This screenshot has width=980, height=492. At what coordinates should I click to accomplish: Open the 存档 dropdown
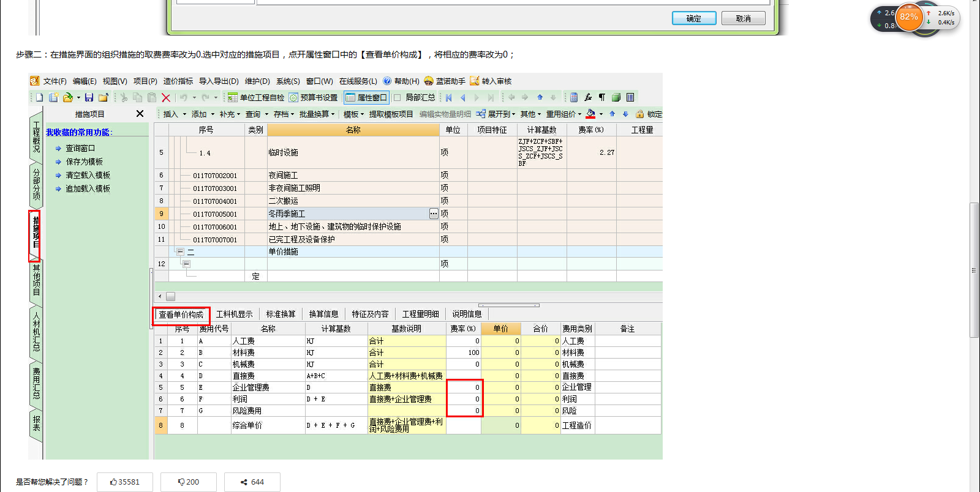pyautogui.click(x=284, y=114)
